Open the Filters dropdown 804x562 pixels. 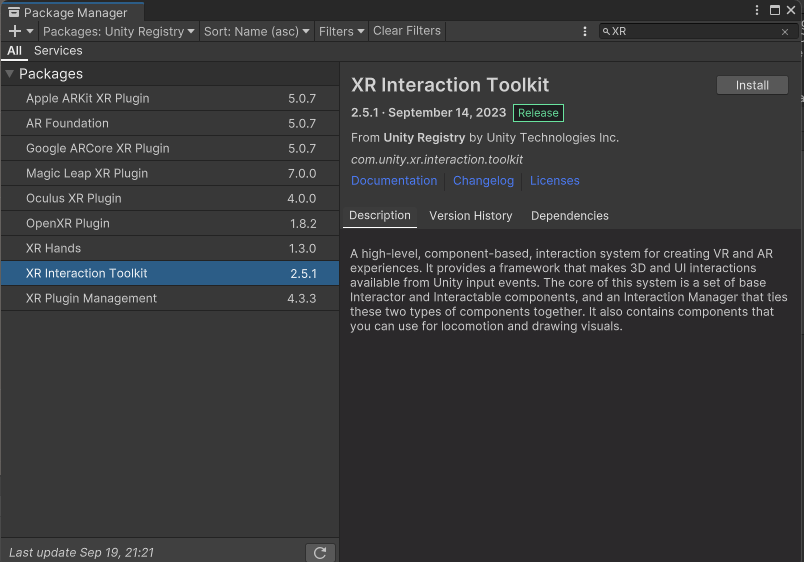[341, 31]
